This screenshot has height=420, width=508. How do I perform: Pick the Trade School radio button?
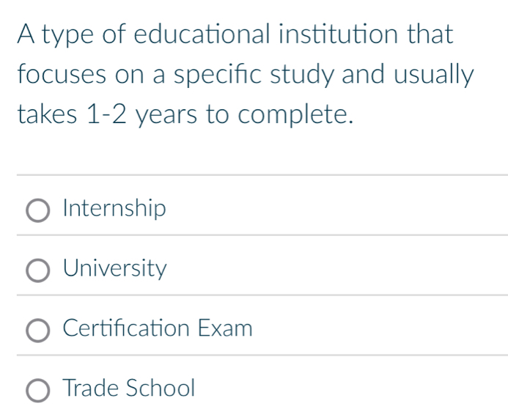(39, 390)
